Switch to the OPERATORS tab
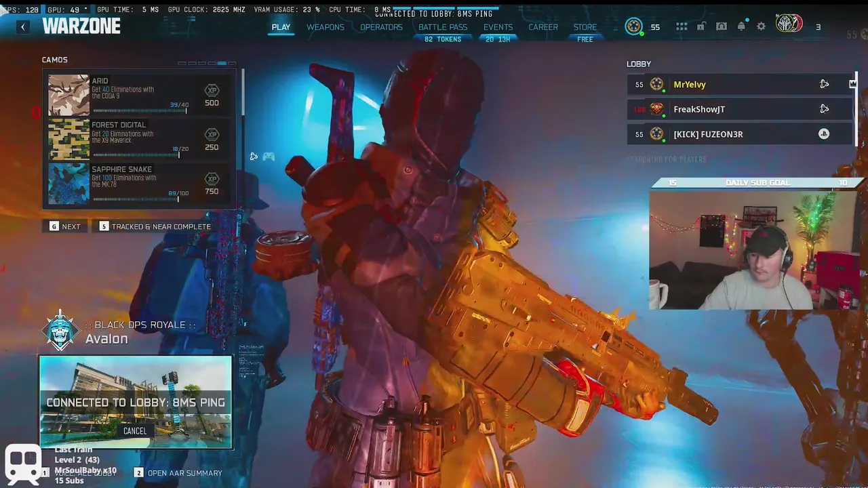The height and width of the screenshot is (488, 868). click(381, 27)
